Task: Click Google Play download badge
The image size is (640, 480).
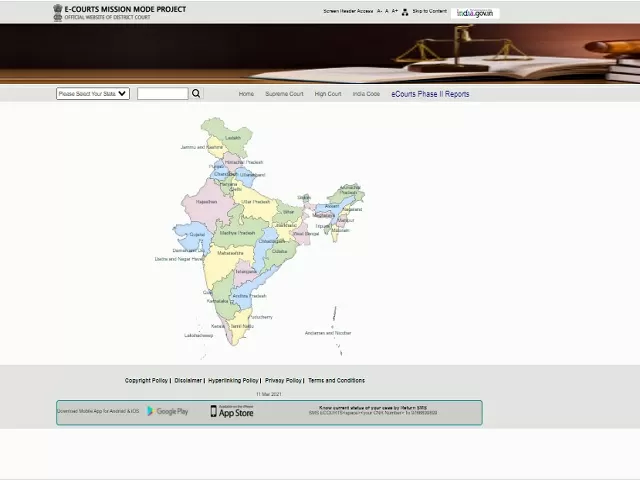Action: tap(168, 411)
